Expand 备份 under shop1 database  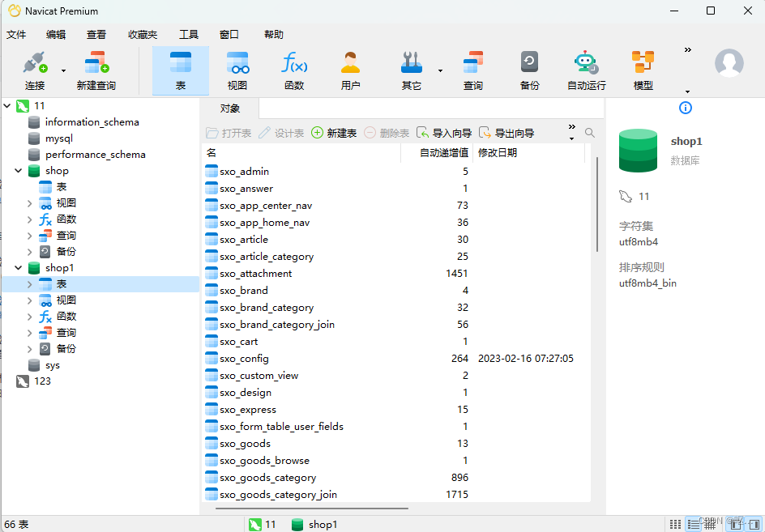(30, 349)
